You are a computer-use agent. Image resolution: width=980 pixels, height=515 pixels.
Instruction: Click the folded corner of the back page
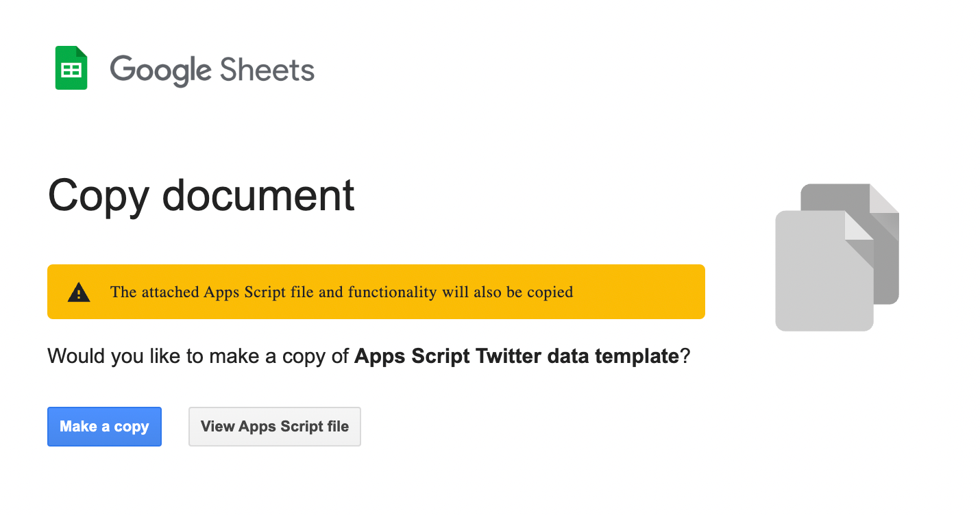tap(885, 199)
